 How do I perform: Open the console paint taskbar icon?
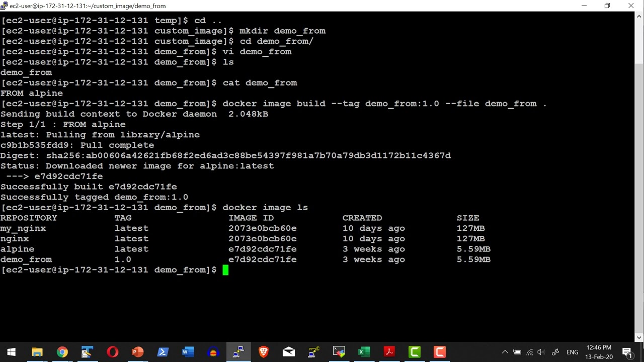point(339,352)
